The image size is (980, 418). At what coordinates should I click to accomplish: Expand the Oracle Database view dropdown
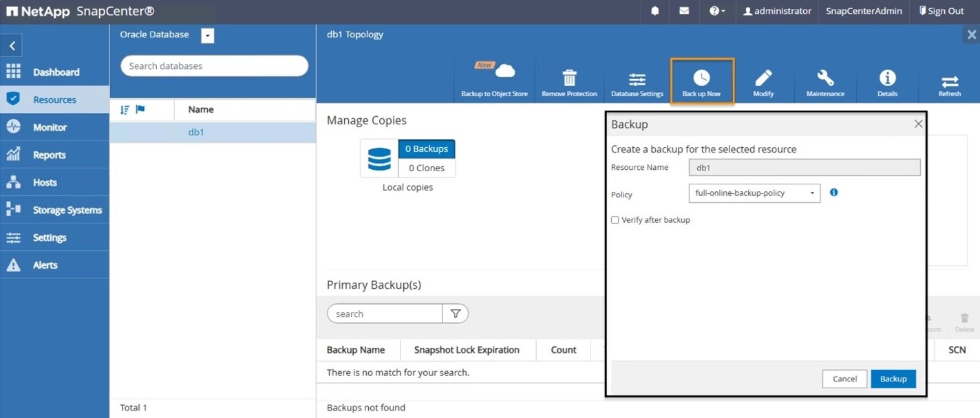tap(207, 36)
